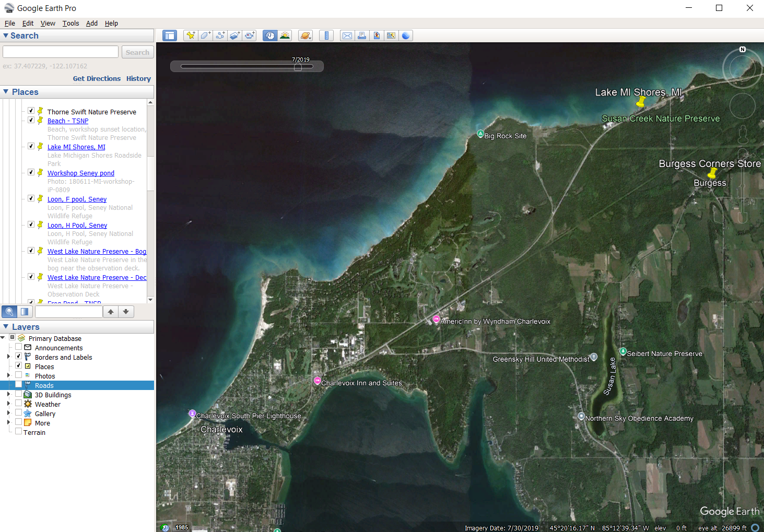Expand the More layer tree
The image size is (764, 532).
[8, 422]
